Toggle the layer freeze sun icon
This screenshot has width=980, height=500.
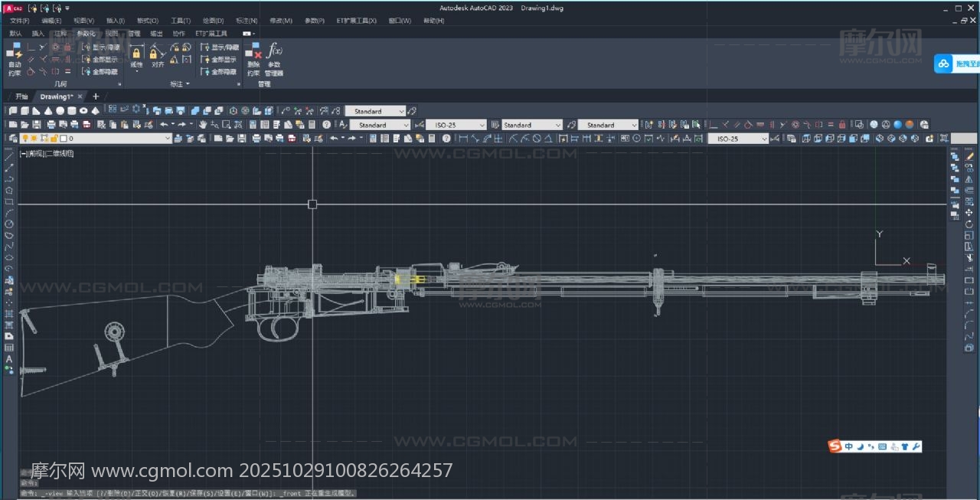coord(34,139)
